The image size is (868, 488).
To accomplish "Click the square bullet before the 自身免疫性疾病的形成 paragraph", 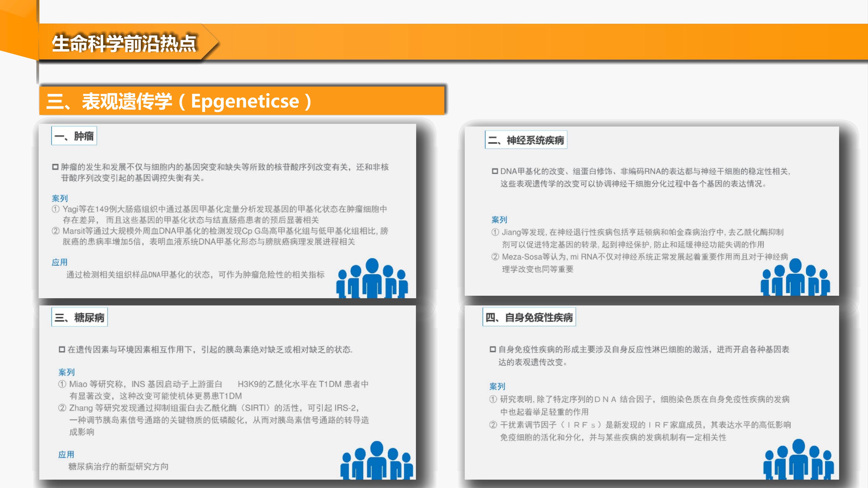I will click(x=493, y=350).
